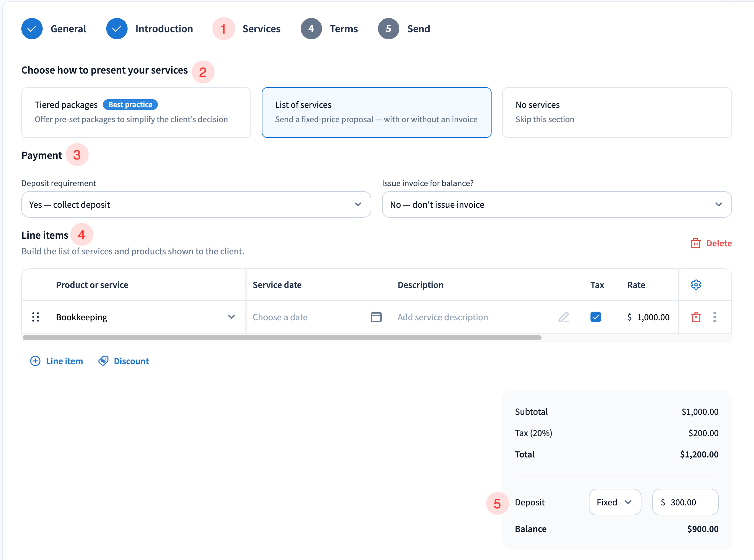Click the red trash icon in Bookkeeping row

(696, 317)
